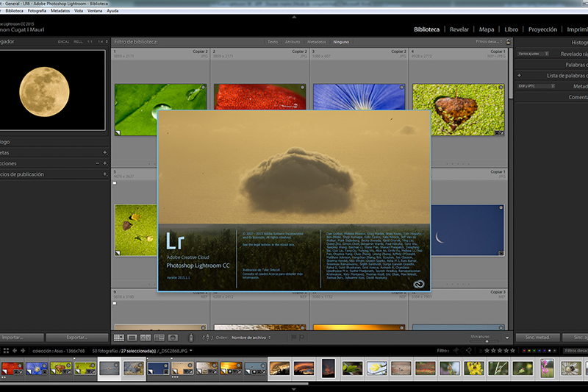
Task: Click the minus icon in the cciones panel header
Action: [98, 163]
